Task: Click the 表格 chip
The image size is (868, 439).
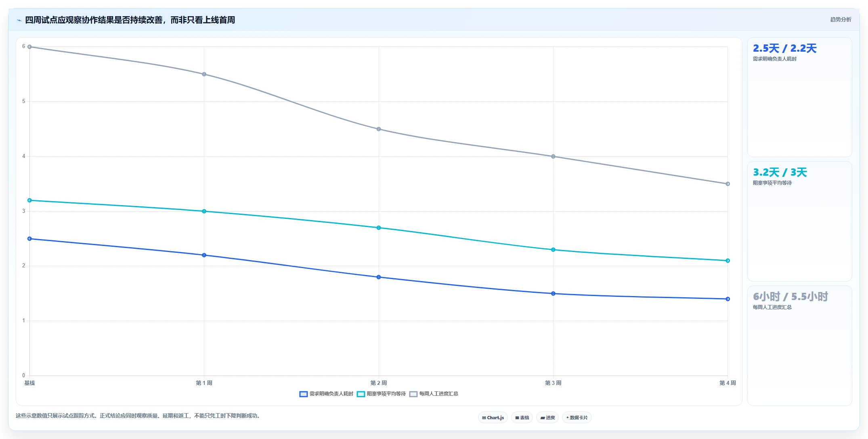Action: pyautogui.click(x=522, y=418)
